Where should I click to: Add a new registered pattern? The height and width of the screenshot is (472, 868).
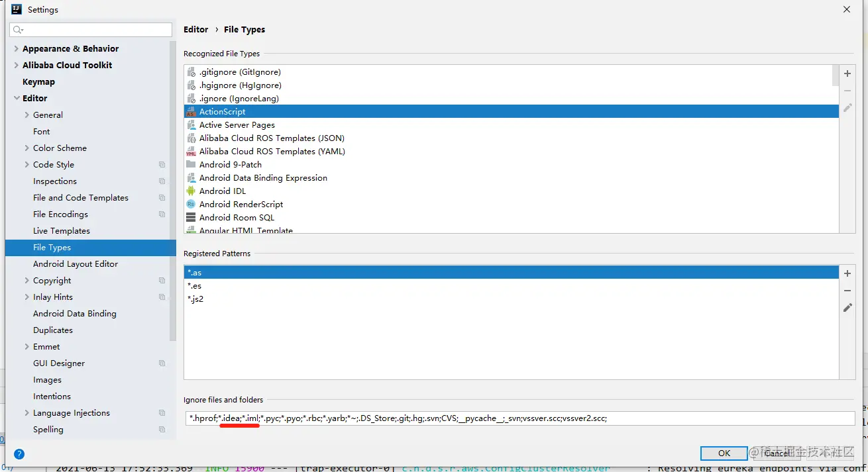pos(847,273)
